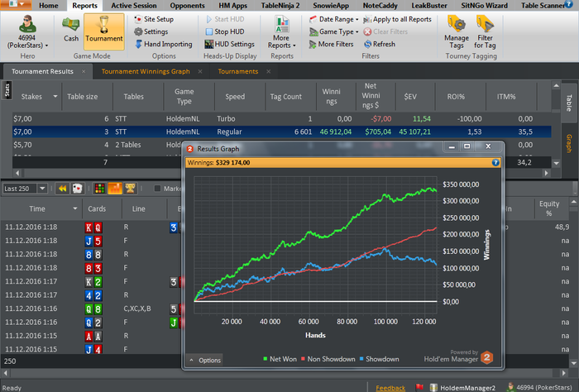The width and height of the screenshot is (579, 392).
Task: Sort by ITM% column header
Action: [x=506, y=96]
